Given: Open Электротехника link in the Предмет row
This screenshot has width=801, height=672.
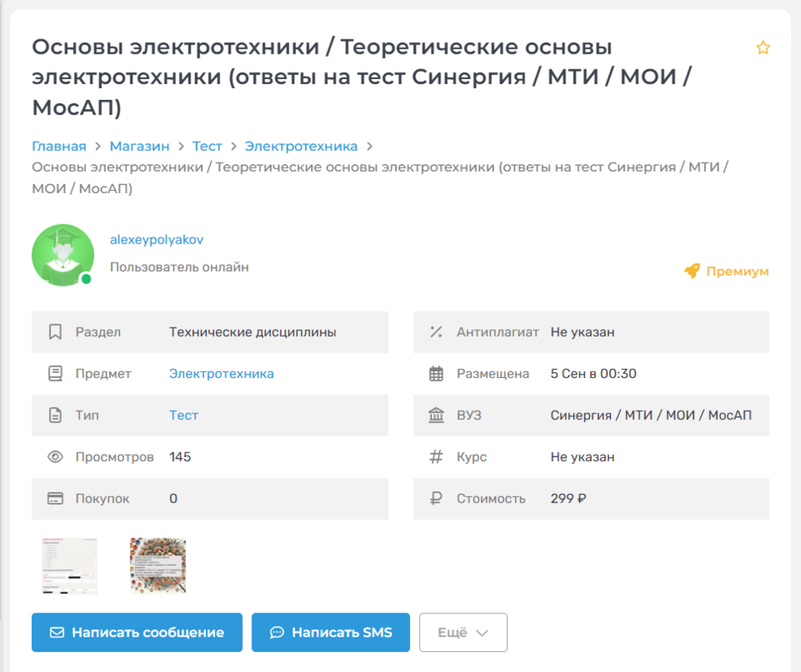Looking at the screenshot, I should coord(221,374).
